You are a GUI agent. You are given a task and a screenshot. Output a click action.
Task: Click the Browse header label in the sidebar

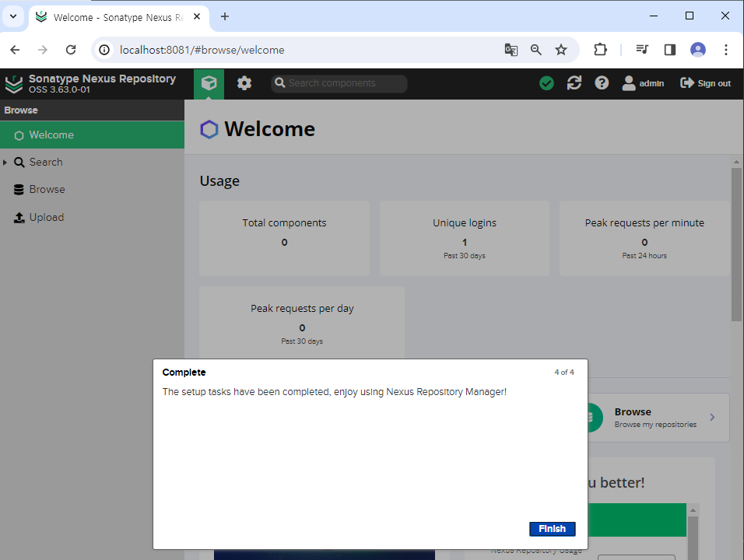click(x=21, y=110)
